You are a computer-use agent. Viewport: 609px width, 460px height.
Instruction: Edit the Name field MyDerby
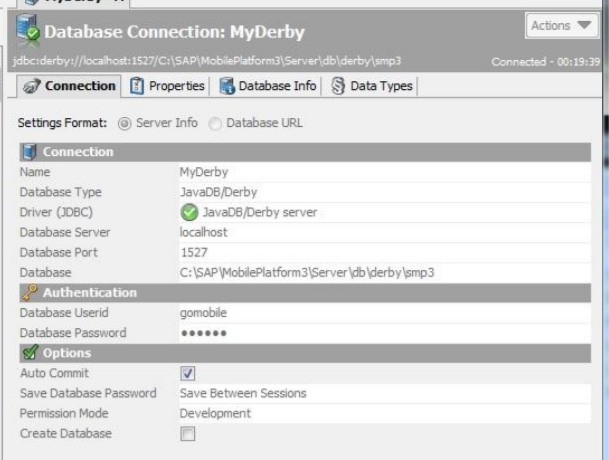[x=385, y=172]
